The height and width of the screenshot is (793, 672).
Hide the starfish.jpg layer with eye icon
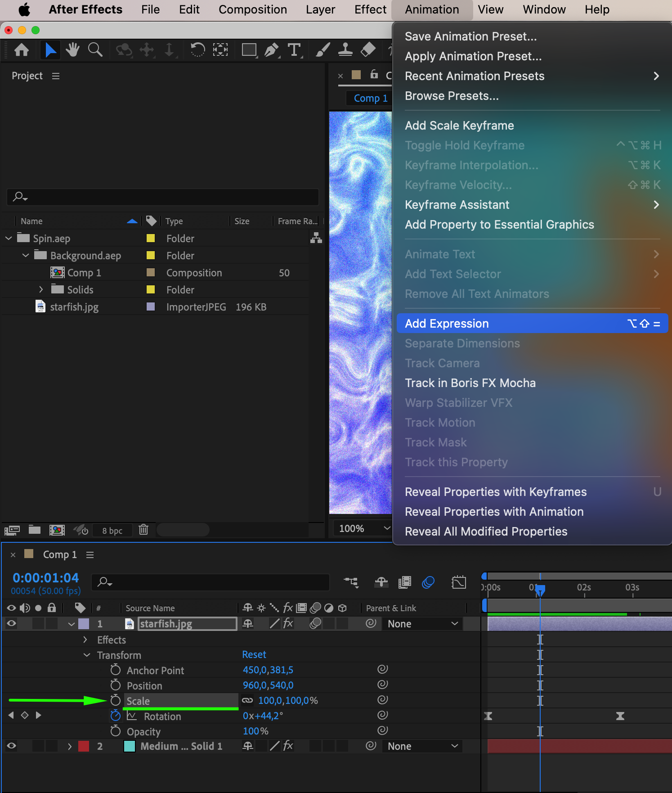pos(12,623)
